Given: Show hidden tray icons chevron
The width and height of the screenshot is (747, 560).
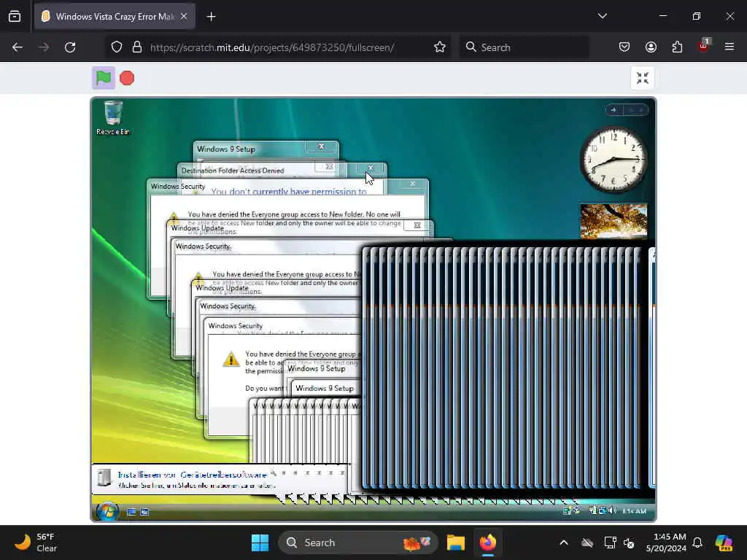Looking at the screenshot, I should point(564,542).
